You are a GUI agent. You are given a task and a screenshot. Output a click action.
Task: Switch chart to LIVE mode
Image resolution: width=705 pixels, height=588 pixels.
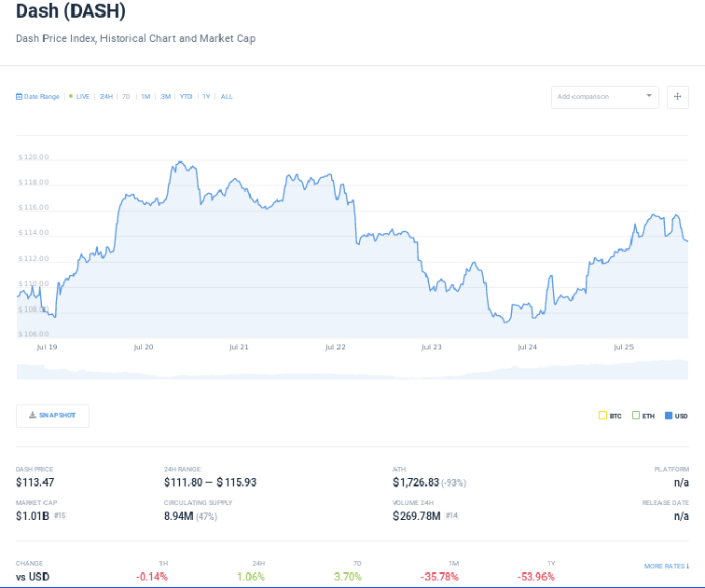[x=82, y=97]
